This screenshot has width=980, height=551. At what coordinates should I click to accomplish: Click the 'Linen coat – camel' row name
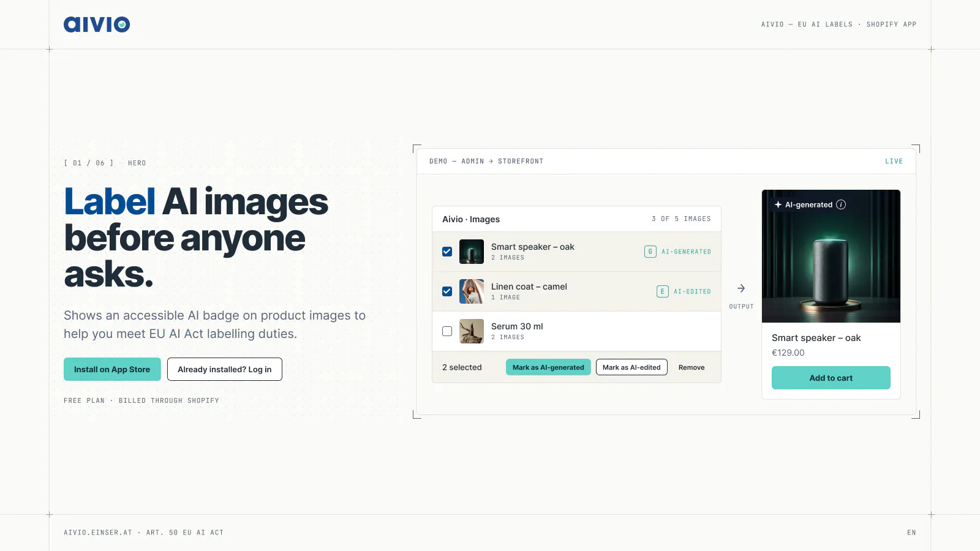click(x=529, y=287)
